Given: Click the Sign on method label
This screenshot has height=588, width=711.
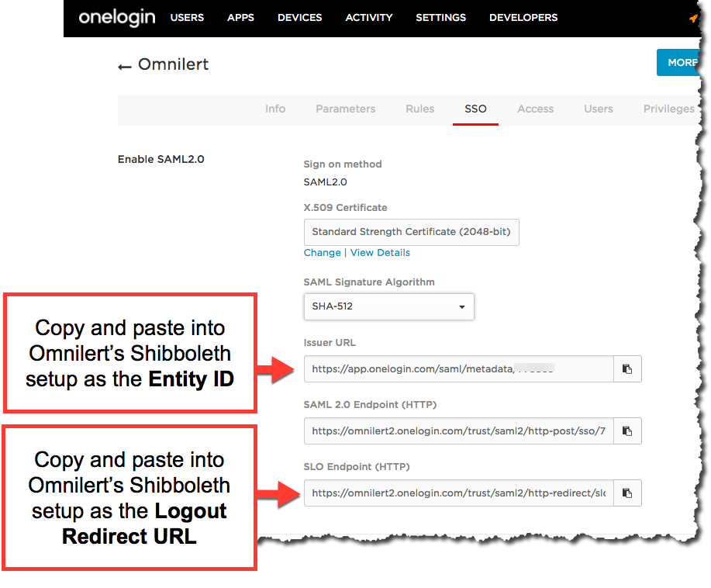Looking at the screenshot, I should pos(343,164).
